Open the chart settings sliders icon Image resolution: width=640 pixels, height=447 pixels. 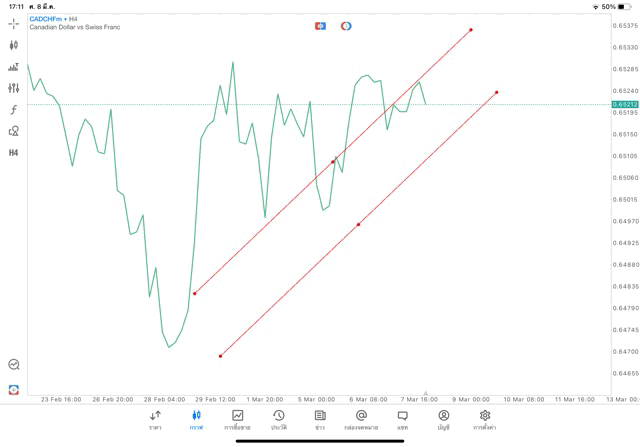(14, 89)
